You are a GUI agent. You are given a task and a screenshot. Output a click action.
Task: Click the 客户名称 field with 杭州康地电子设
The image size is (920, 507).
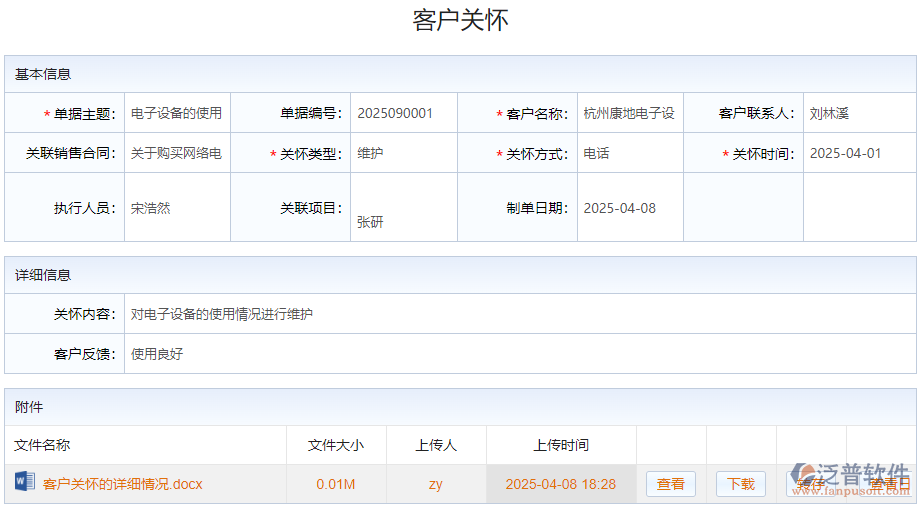[630, 113]
